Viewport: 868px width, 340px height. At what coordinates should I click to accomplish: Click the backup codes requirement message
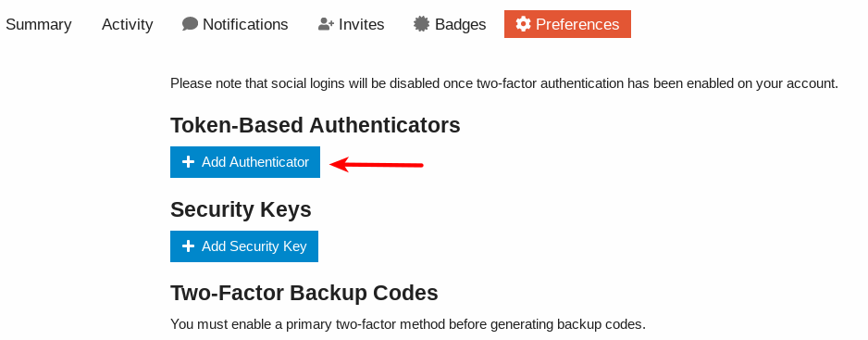coord(408,324)
